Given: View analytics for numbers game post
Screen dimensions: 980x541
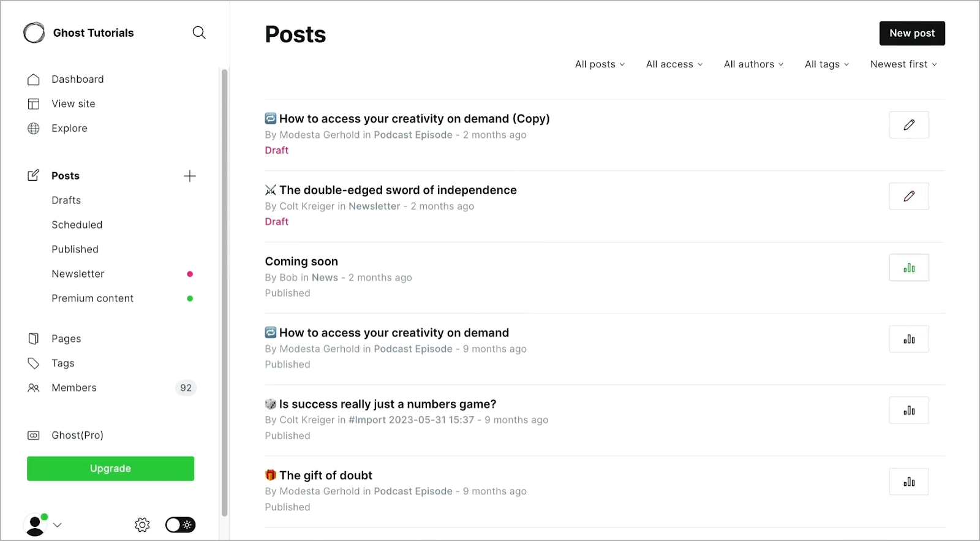Looking at the screenshot, I should pos(909,410).
